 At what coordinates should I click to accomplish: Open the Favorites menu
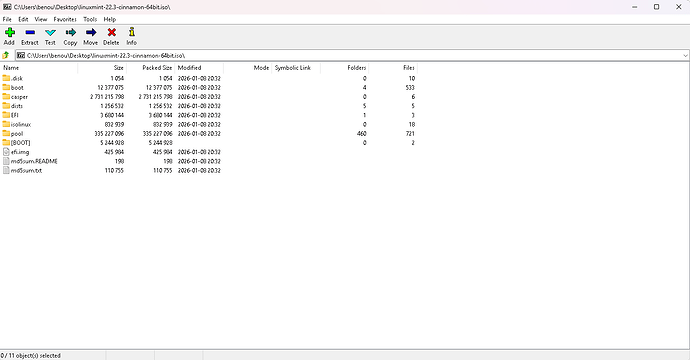pyautogui.click(x=65, y=19)
